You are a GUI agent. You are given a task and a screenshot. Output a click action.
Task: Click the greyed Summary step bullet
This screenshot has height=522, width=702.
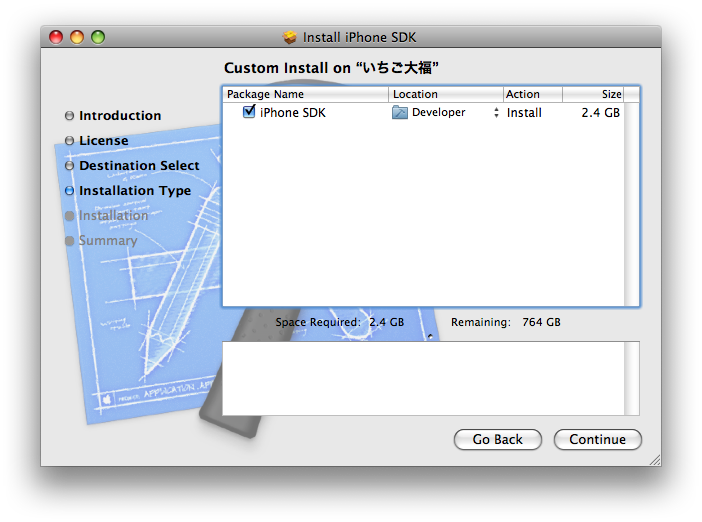(69, 241)
